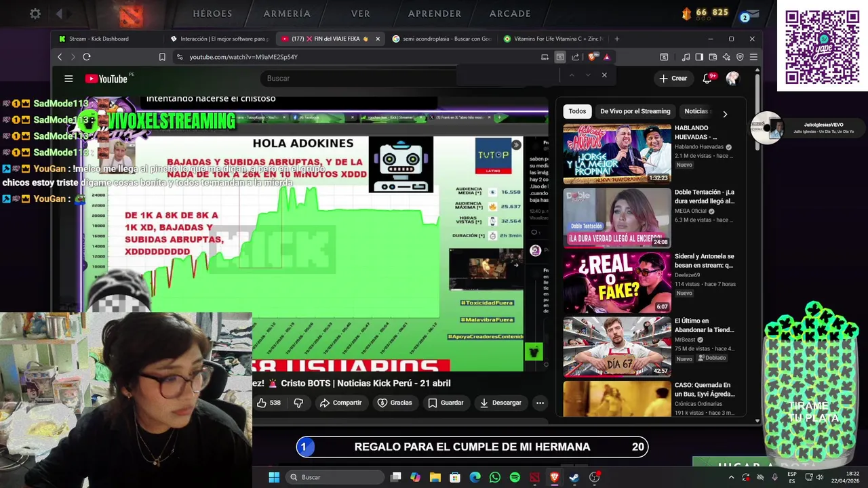Open more actions three-dot menu under video
This screenshot has height=488, width=868.
click(540, 403)
